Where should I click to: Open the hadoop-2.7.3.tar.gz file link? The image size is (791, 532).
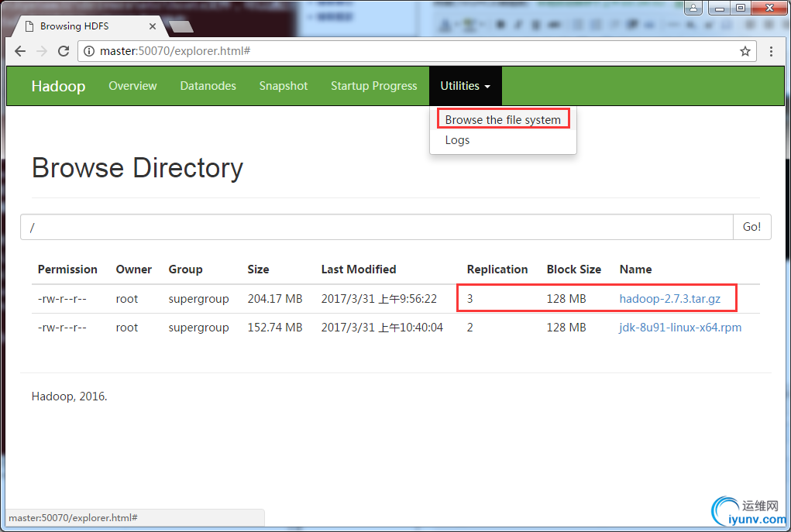(669, 299)
